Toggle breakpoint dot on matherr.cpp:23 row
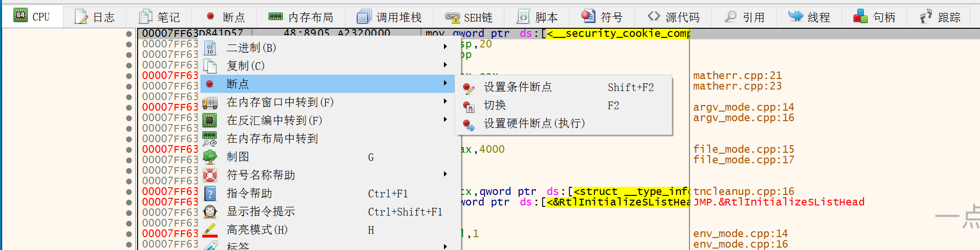The width and height of the screenshot is (980, 250). click(x=129, y=86)
